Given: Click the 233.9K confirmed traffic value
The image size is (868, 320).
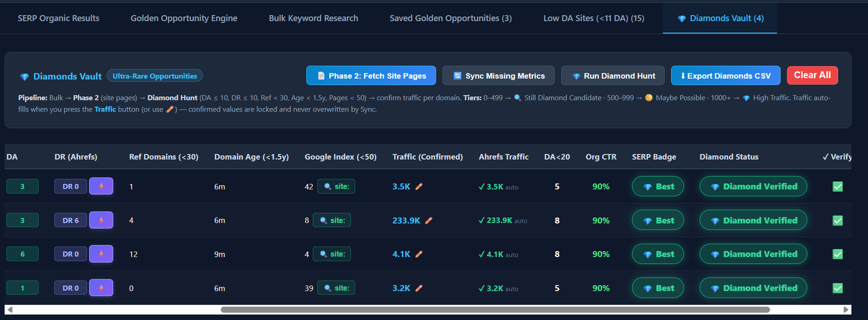Looking at the screenshot, I should coord(406,220).
